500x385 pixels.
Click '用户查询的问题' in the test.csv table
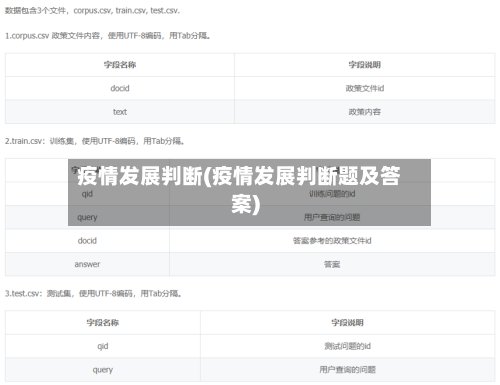coord(347,370)
